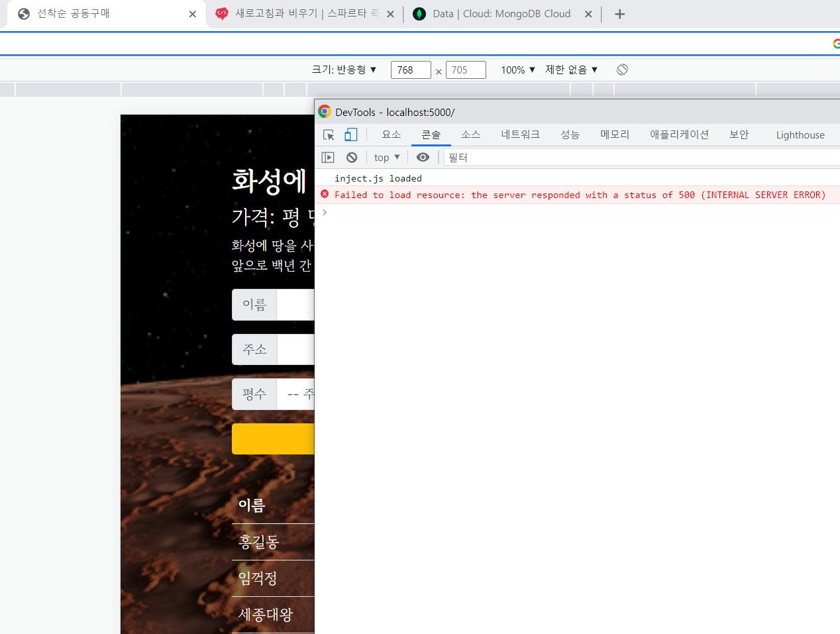Screen dimensions: 840x634
Task: Show the console sidebar panel icon
Action: 328,157
